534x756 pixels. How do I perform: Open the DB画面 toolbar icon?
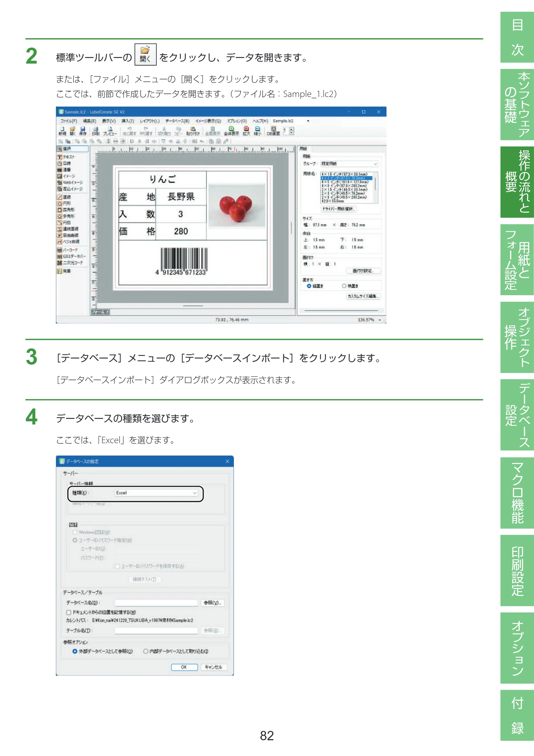pos(273,131)
